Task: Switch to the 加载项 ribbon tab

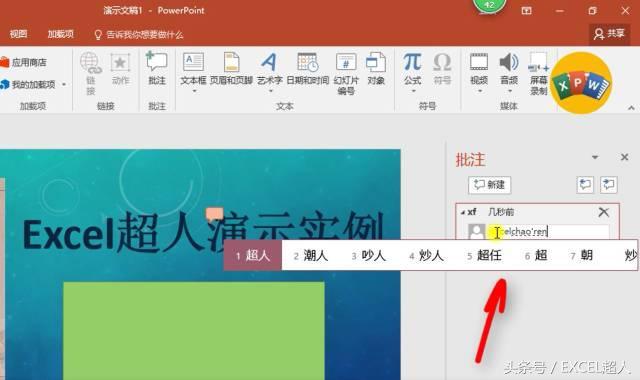Action: pos(60,34)
